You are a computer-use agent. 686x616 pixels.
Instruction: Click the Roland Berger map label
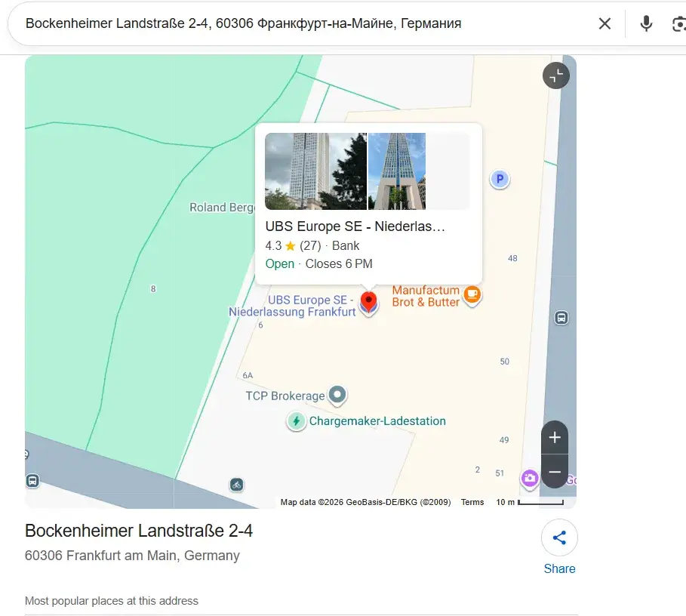coord(222,208)
